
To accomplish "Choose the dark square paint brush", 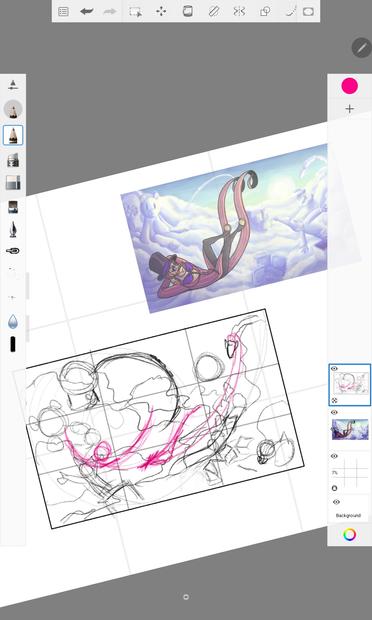I will click(13, 207).
